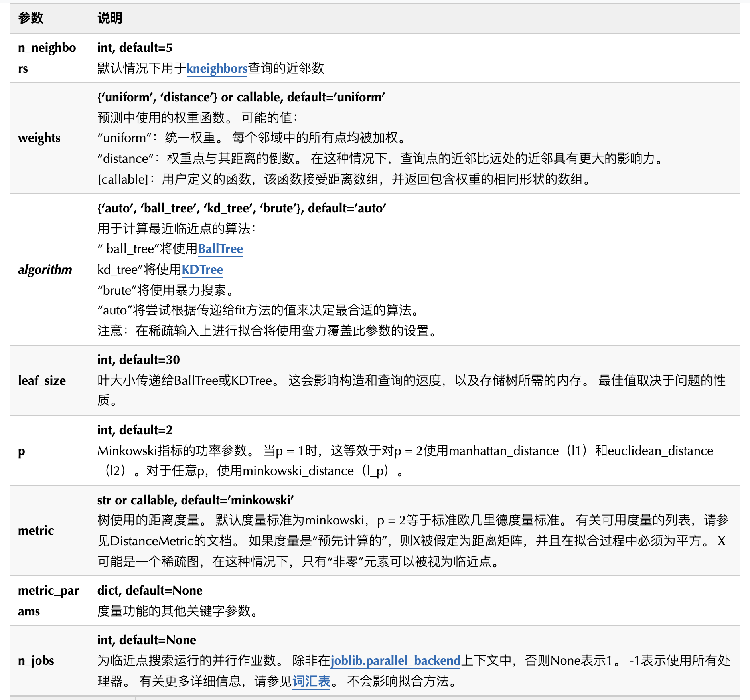Open the 词汇表 glossary link
The image size is (750, 700).
coord(311,681)
